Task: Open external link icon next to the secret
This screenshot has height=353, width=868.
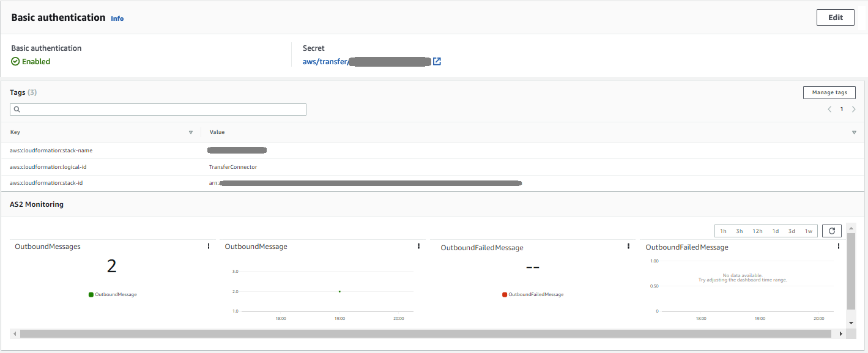Action: 437,62
